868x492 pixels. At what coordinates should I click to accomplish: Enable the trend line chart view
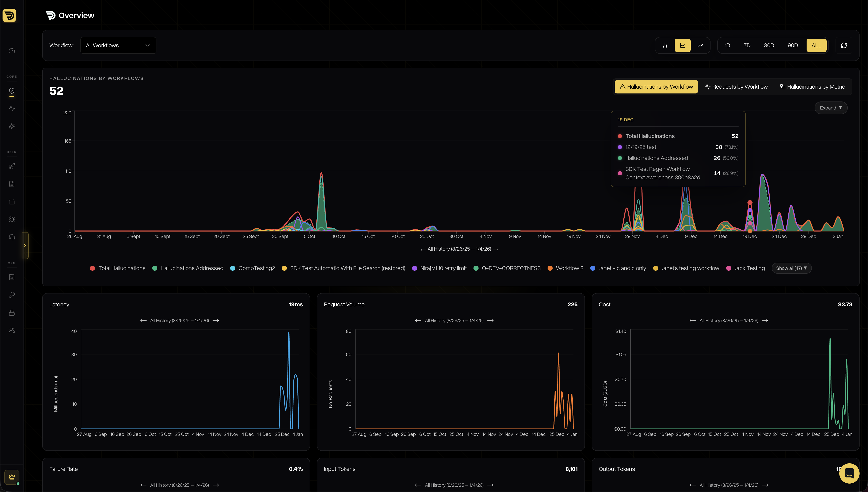pyautogui.click(x=700, y=45)
